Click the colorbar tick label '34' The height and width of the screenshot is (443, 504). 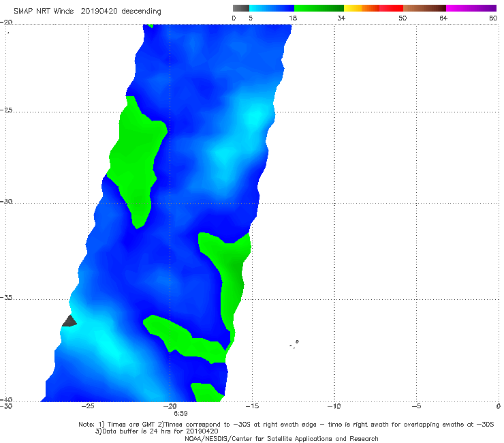click(341, 18)
